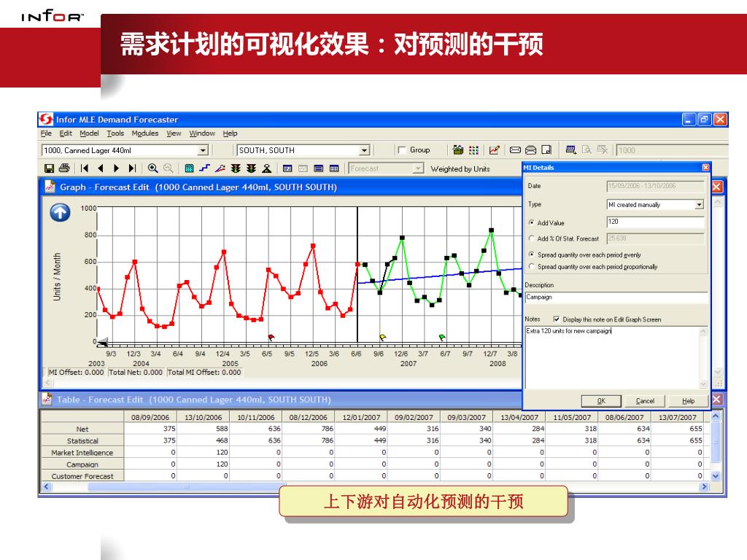Open the Window menu
This screenshot has width=747, height=560.
pyautogui.click(x=202, y=133)
